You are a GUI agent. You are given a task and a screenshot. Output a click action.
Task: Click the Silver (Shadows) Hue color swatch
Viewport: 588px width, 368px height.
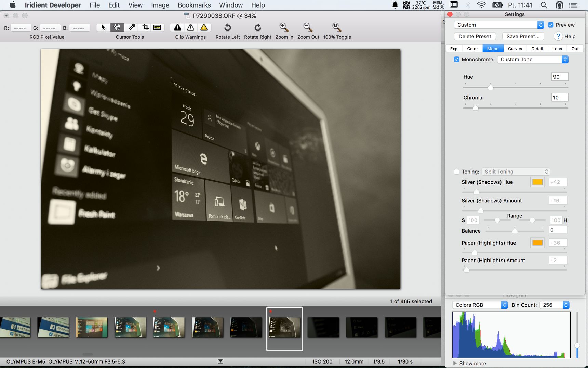[537, 182]
